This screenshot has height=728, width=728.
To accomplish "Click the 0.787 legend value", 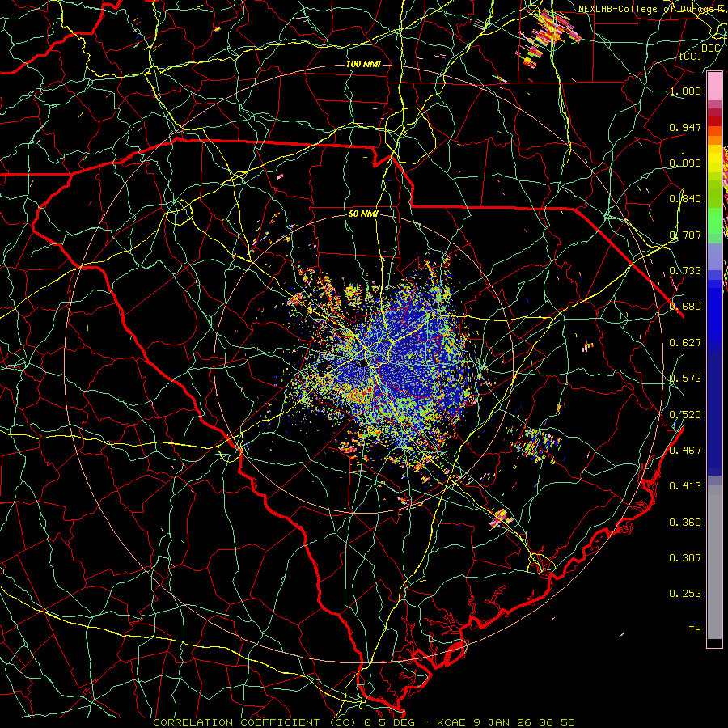I will click(x=685, y=235).
